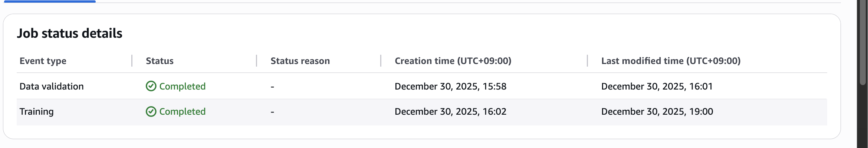
Task: Click divider between Event type and Status columns
Action: [x=132, y=61]
